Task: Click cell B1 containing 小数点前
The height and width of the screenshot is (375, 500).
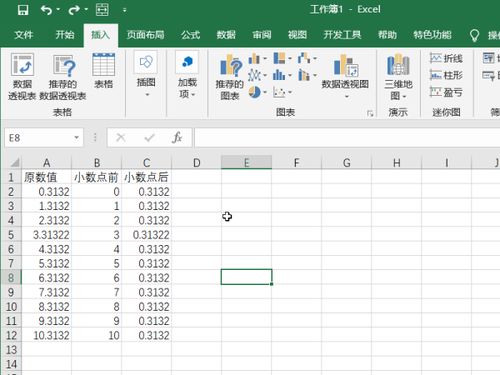Action: tap(97, 177)
